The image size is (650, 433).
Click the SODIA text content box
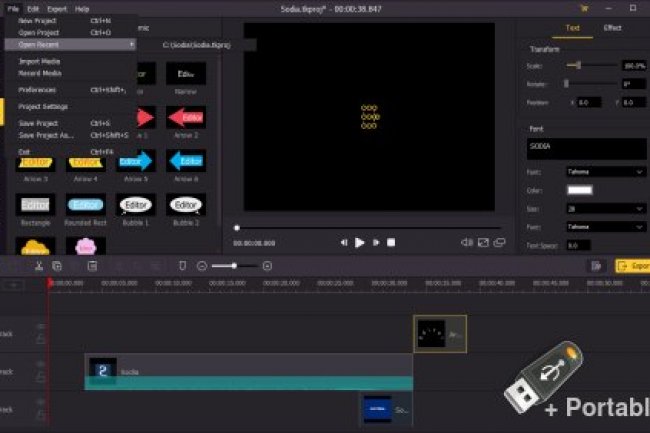(586, 149)
